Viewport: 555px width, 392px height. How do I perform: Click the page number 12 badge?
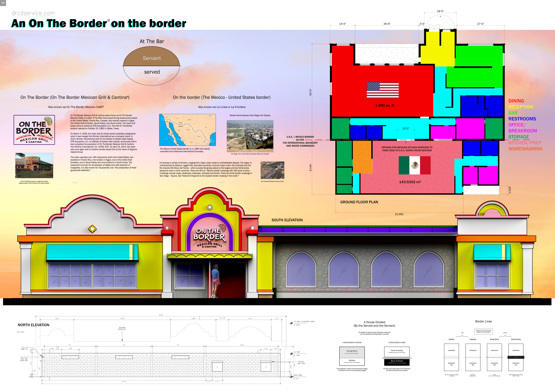pos(3,3)
